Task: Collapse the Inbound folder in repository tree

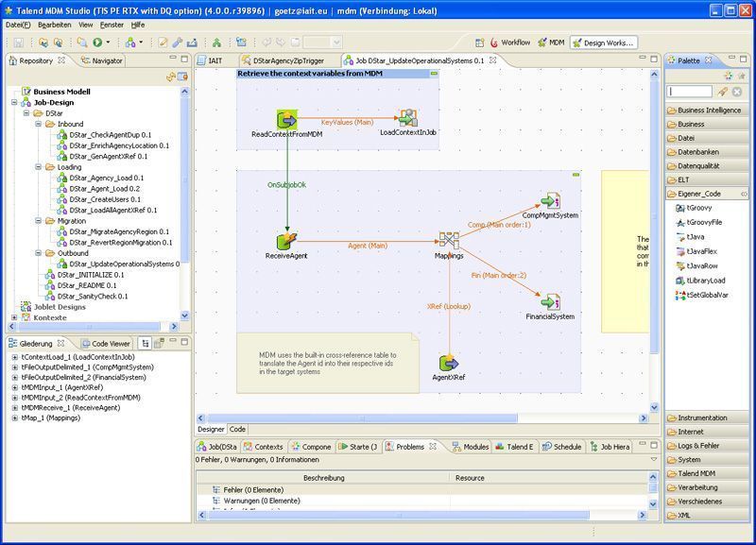Action: pyautogui.click(x=38, y=124)
